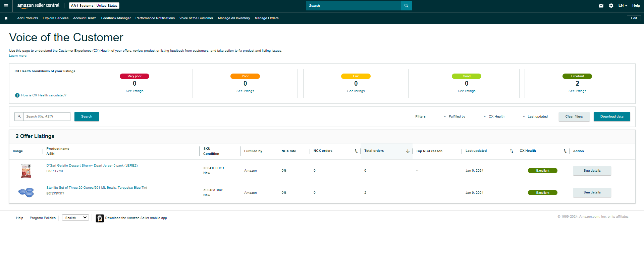Open Explore Services menu item

(55, 18)
